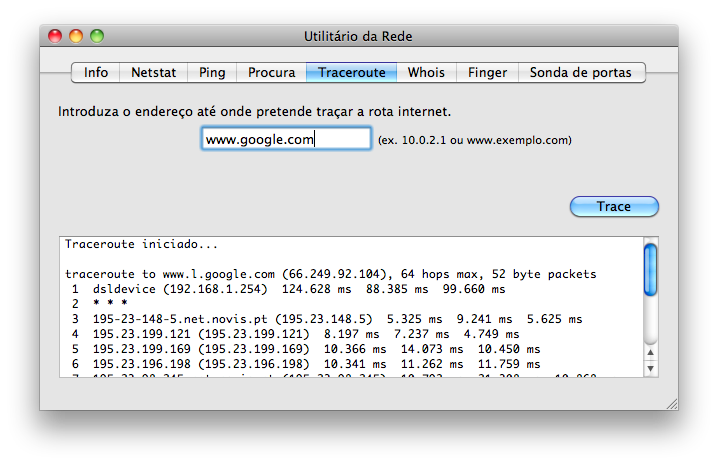
Task: Select the Ping tab
Action: pyautogui.click(x=212, y=72)
